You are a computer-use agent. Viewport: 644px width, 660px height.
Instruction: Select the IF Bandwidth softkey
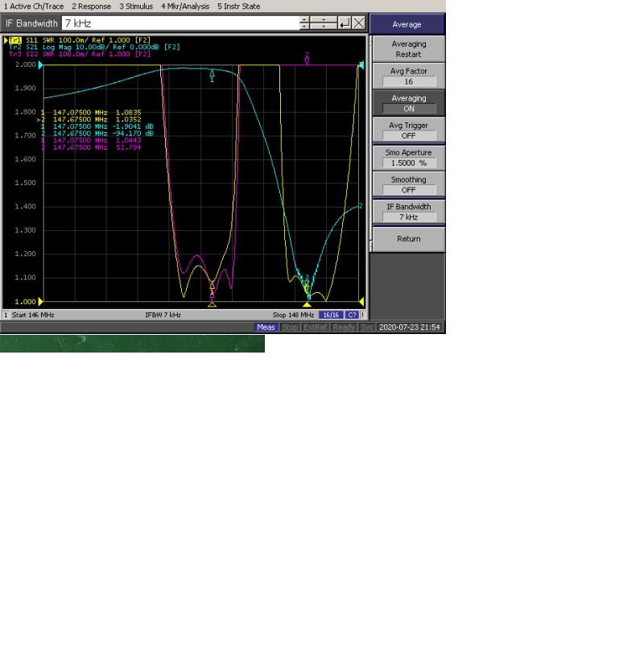(x=409, y=212)
